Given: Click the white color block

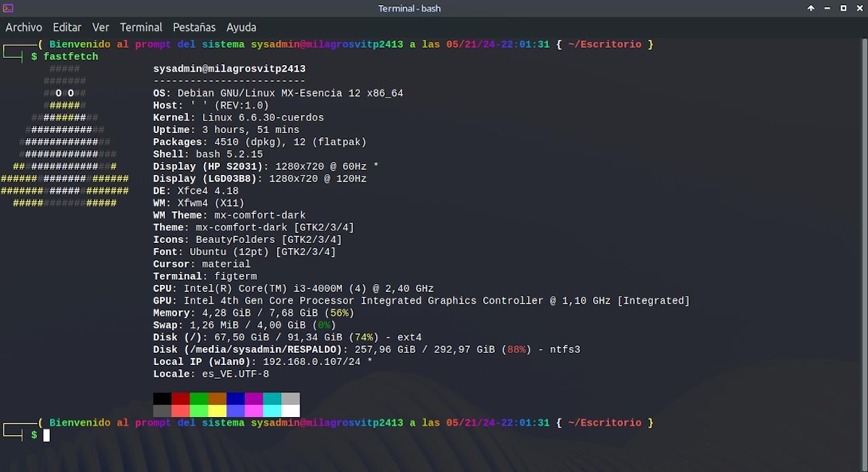Looking at the screenshot, I should tap(290, 411).
